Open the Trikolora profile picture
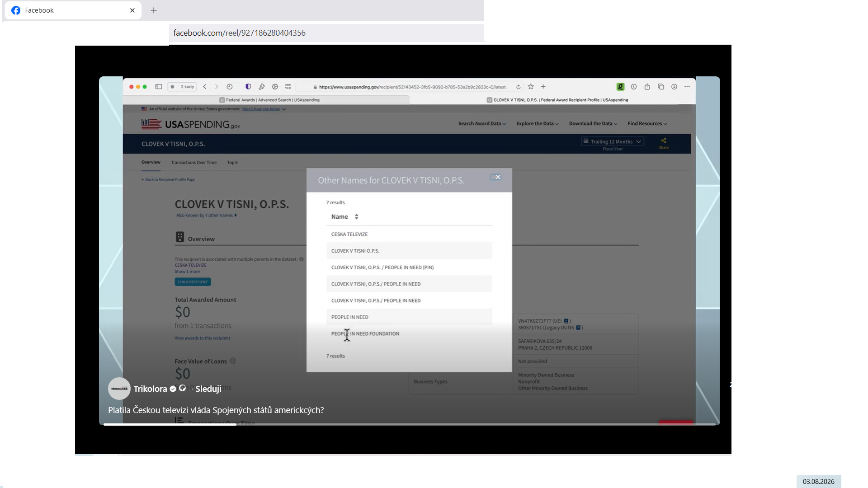 [x=119, y=389]
